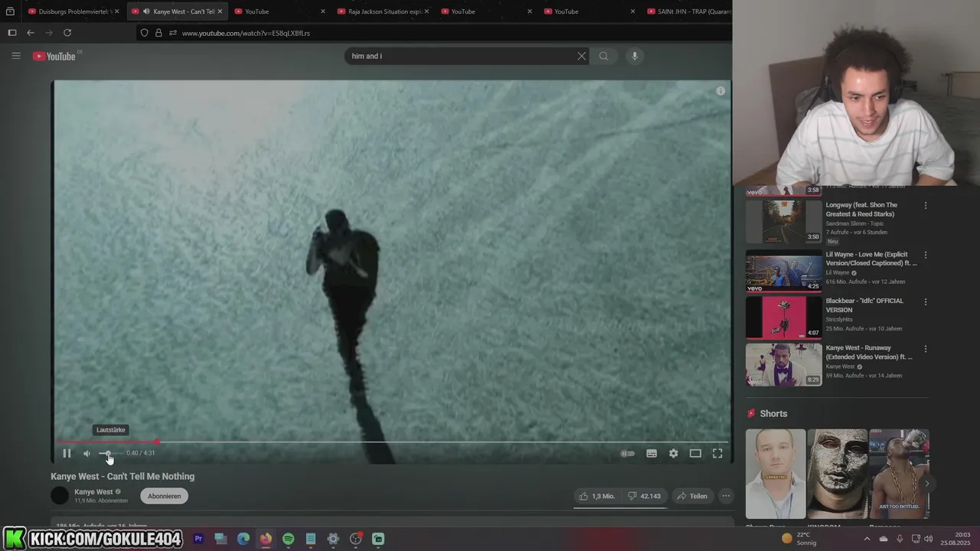The height and width of the screenshot is (551, 980).
Task: Clear the search box text
Action: click(581, 56)
